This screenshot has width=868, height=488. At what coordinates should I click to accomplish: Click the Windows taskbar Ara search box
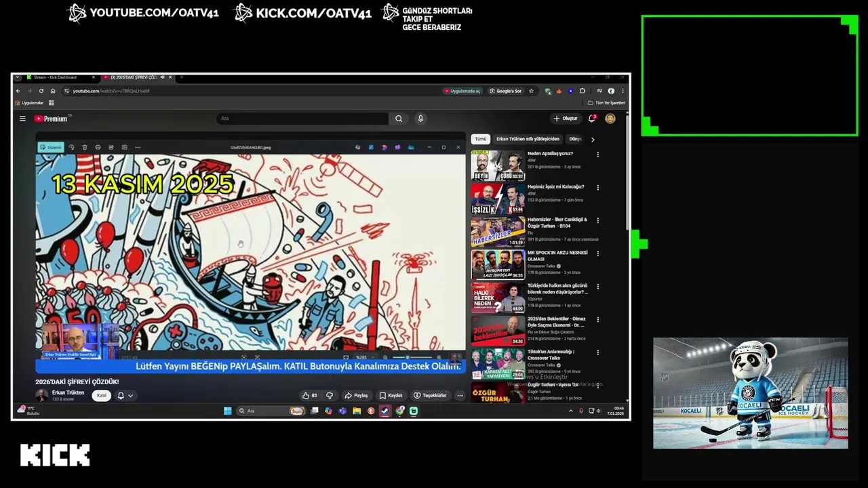[x=270, y=411]
